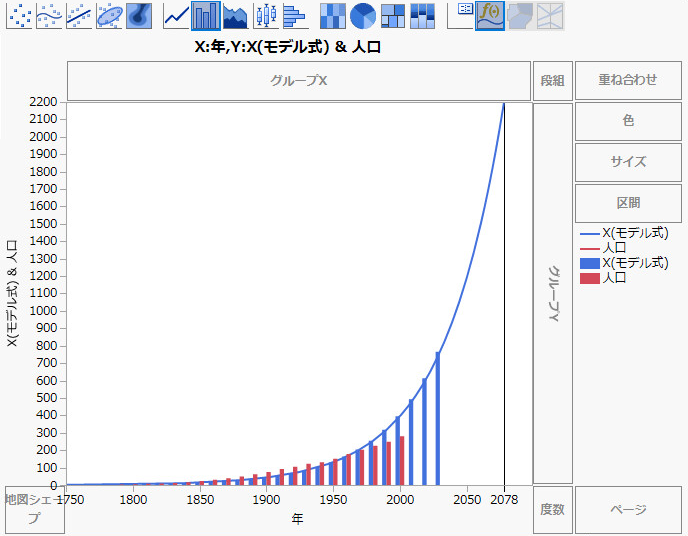
Task: Select the Ellipse element icon
Action: 109,15
